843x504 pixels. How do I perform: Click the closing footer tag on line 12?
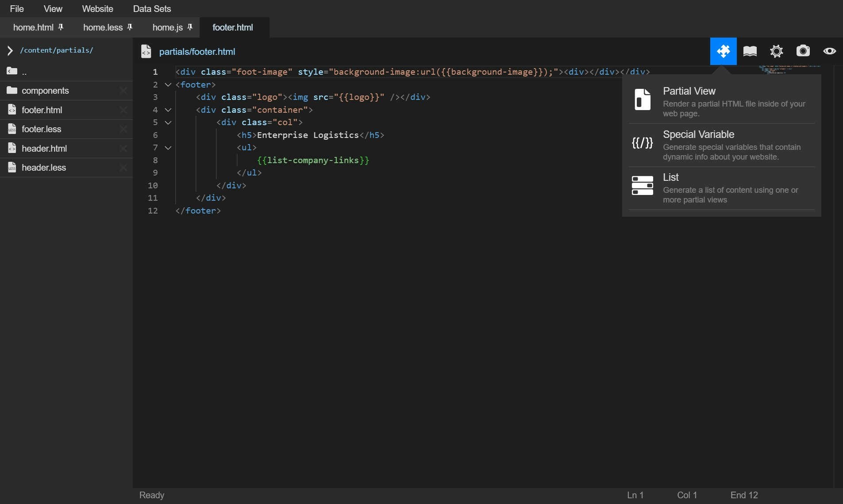198,210
